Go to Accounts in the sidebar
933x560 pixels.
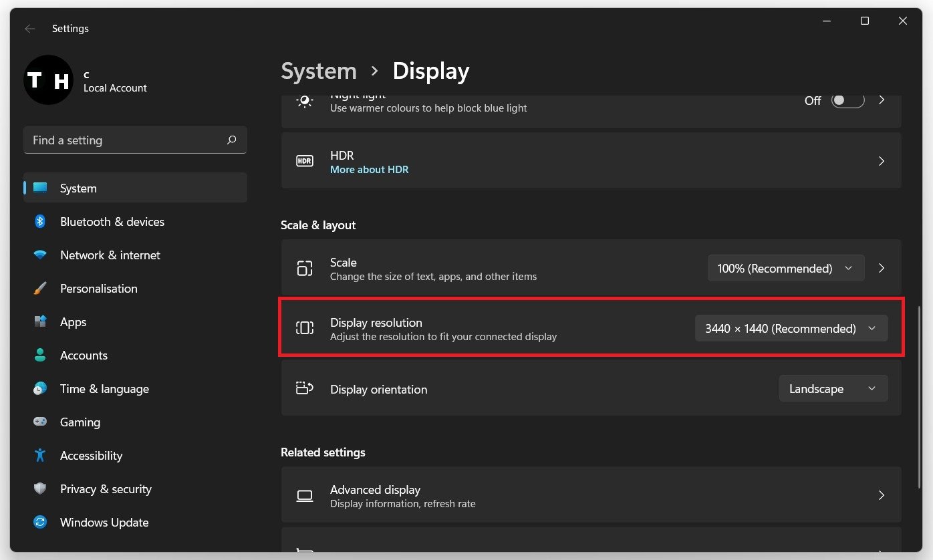coord(84,356)
